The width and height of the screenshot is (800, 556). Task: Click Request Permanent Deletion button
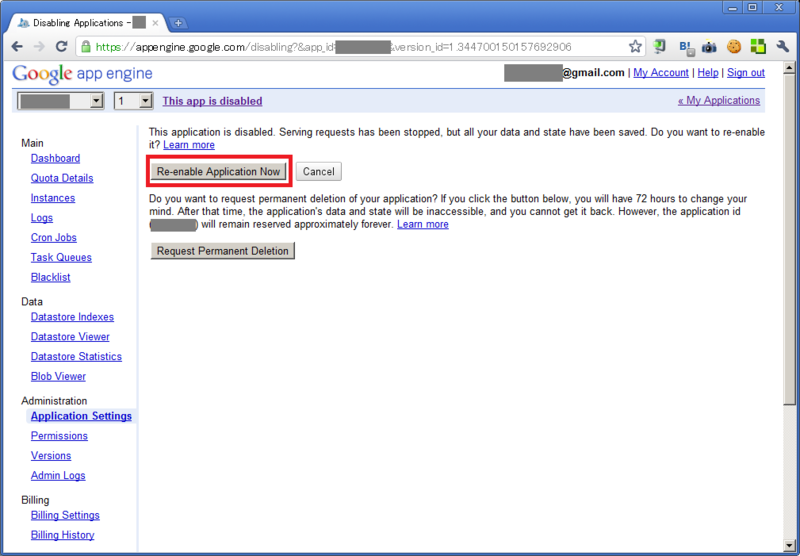point(222,251)
